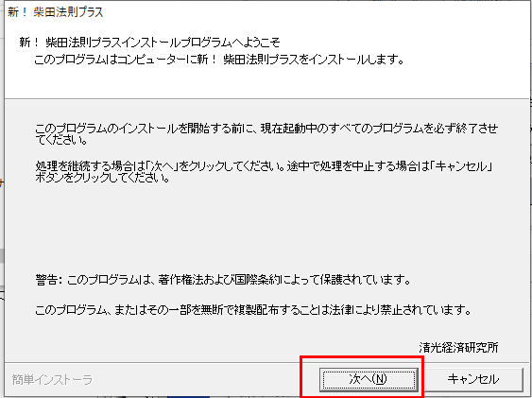
Task: Click the キャンセル button
Action: click(472, 379)
